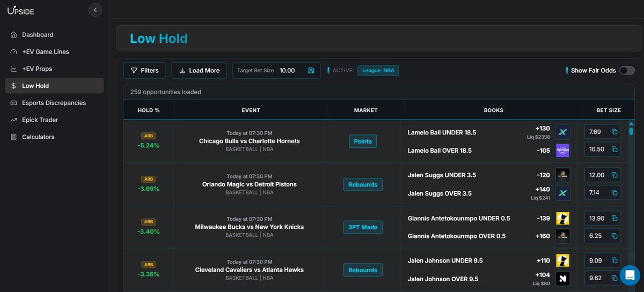Viewport: 644px width, 292px height.
Task: Copy the 12.00 bet size
Action: tap(614, 175)
